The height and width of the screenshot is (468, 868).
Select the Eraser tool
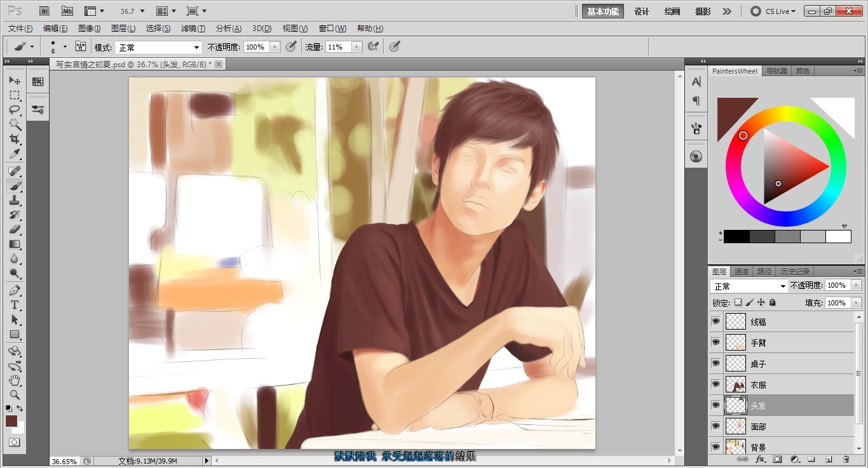pos(15,230)
